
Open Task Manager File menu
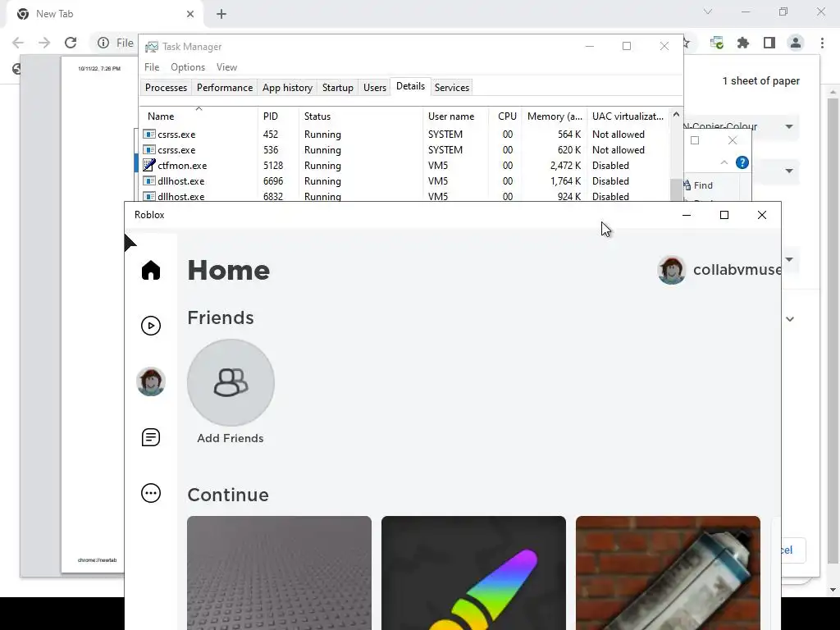pos(152,67)
